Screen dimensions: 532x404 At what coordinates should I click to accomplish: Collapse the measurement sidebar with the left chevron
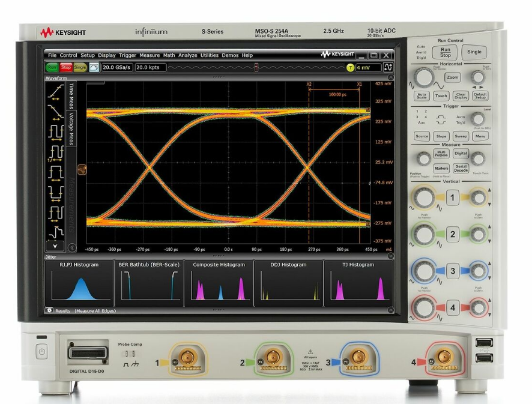[72, 247]
